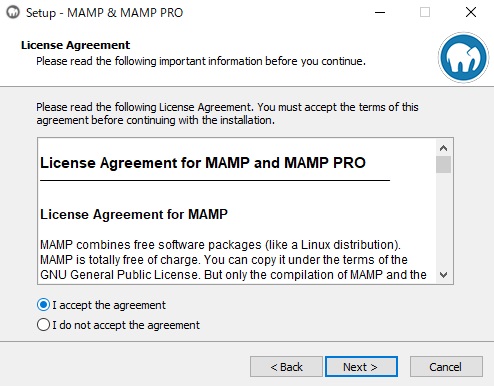Click the Setup - MAMP & MAMP PRO title

click(104, 13)
